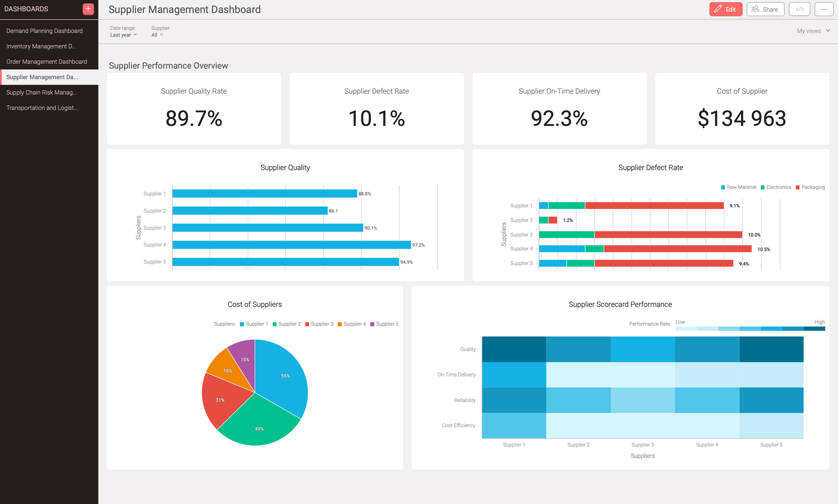Image resolution: width=838 pixels, height=504 pixels.
Task: Toggle the Packaging legend item
Action: [810, 187]
